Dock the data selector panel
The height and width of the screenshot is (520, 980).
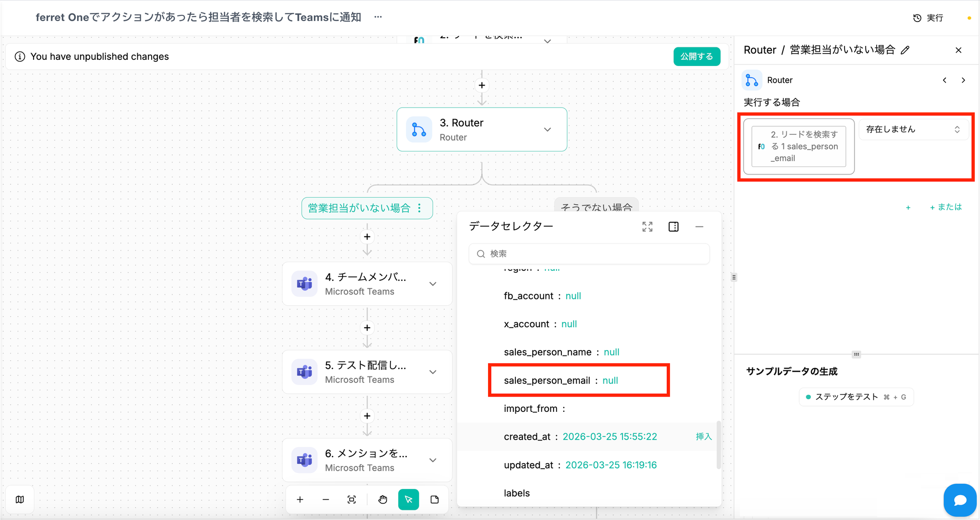[673, 227]
